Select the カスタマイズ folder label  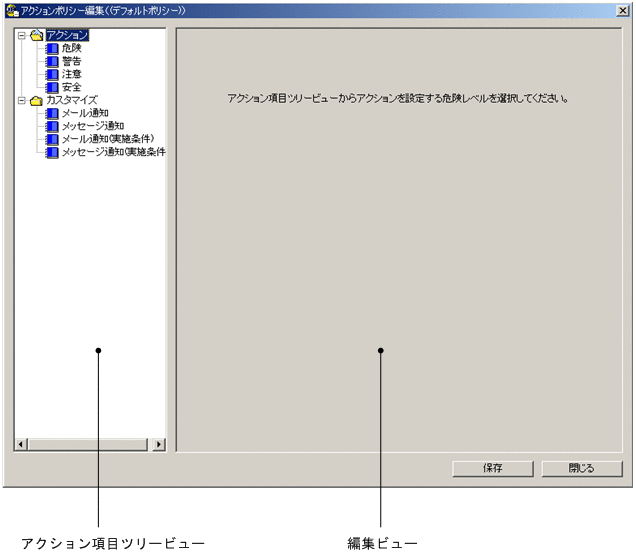click(x=72, y=100)
